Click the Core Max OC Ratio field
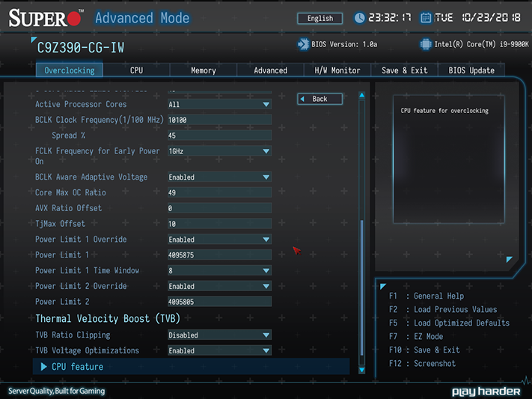 219,192
